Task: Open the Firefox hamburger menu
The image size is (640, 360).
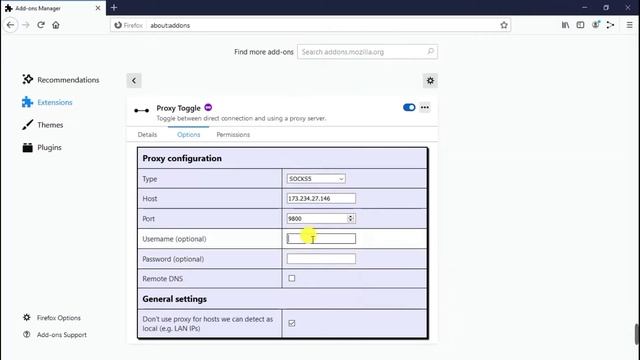Action: 629,25
